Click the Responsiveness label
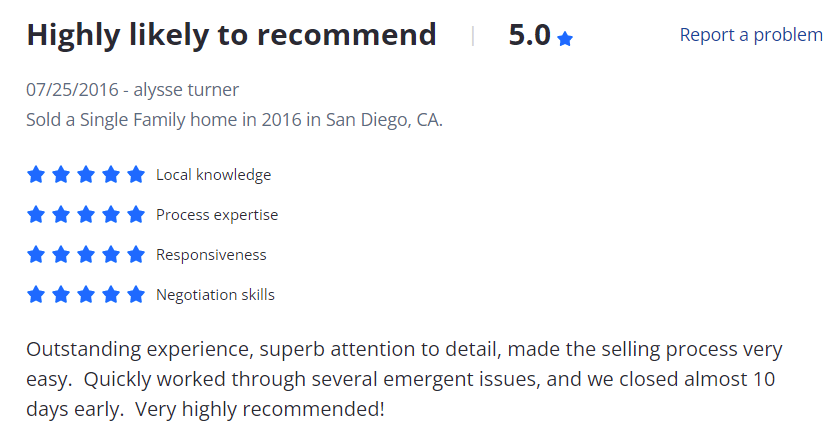Screen dimensions: 840x441 point(211,255)
